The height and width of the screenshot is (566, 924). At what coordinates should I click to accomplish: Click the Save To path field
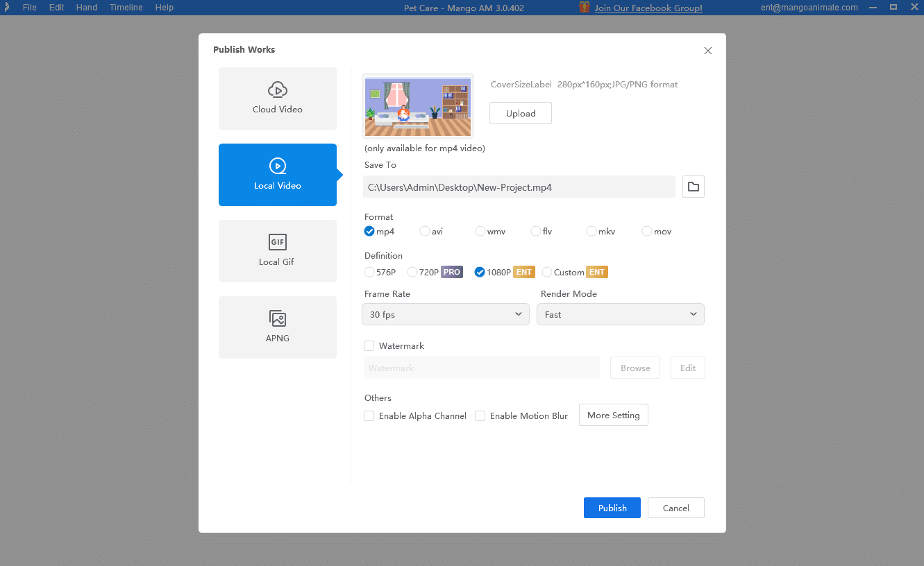pos(519,187)
